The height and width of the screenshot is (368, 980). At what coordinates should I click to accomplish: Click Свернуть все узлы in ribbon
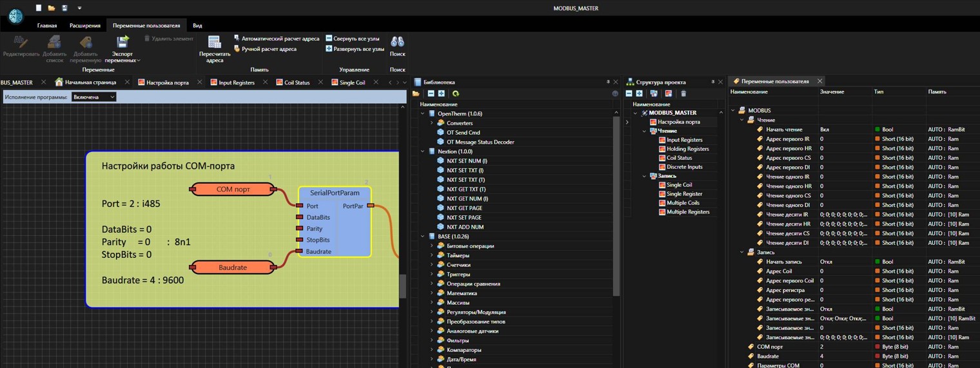pos(353,39)
